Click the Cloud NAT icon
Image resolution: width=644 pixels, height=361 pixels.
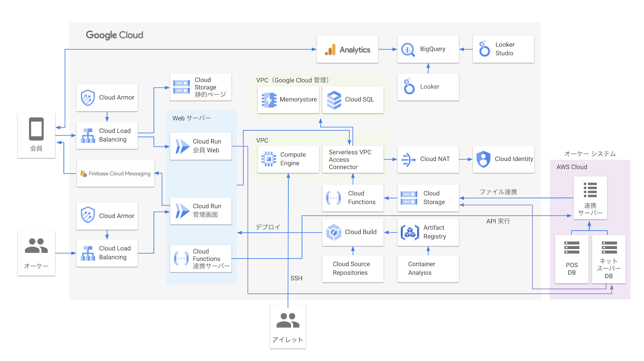(x=408, y=159)
